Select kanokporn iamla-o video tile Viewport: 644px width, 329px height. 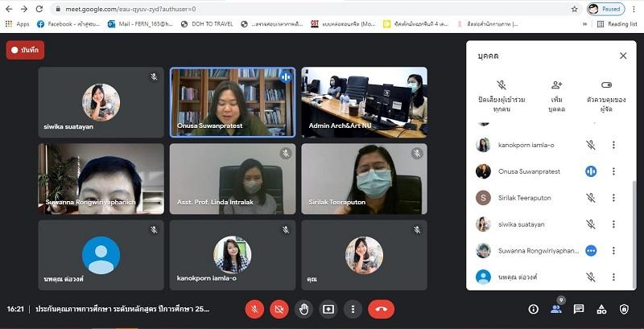(x=233, y=255)
